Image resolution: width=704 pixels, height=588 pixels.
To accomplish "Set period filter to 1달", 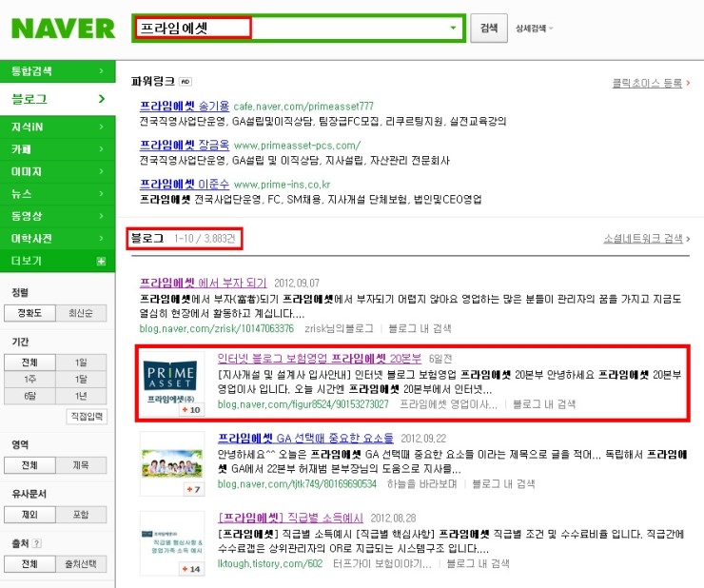I will tap(81, 379).
